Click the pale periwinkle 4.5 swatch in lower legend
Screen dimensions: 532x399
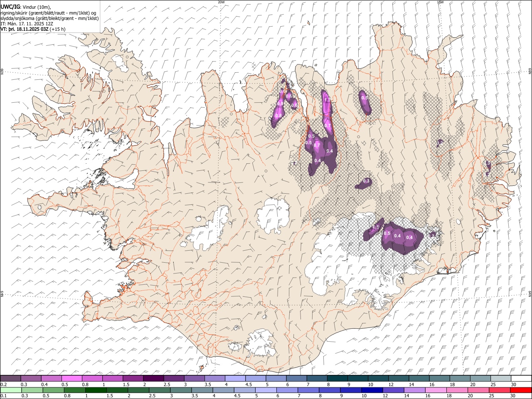(245, 390)
